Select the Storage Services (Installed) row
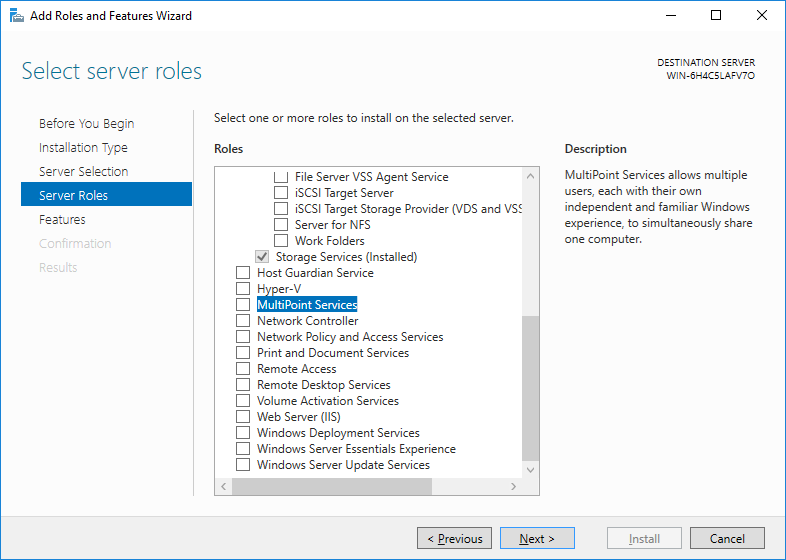This screenshot has width=786, height=560. [346, 257]
